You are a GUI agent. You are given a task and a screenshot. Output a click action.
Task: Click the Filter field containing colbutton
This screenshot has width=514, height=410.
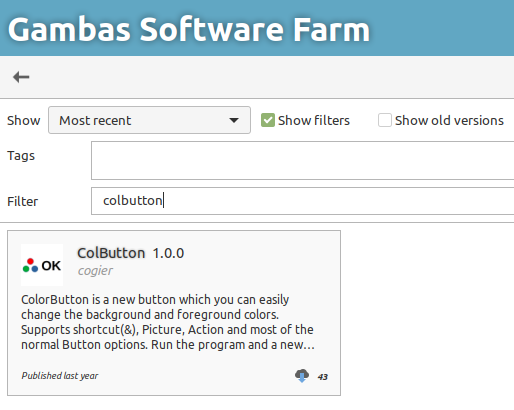pyautogui.click(x=303, y=201)
